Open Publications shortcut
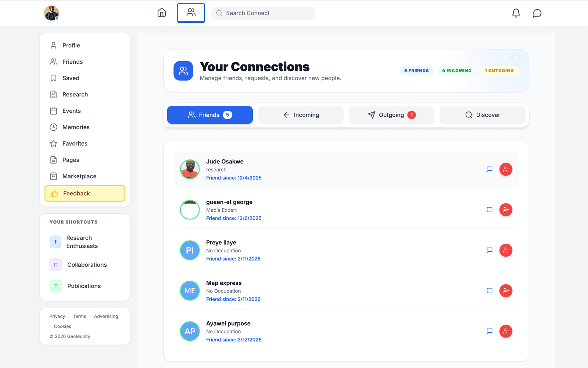 click(x=85, y=286)
